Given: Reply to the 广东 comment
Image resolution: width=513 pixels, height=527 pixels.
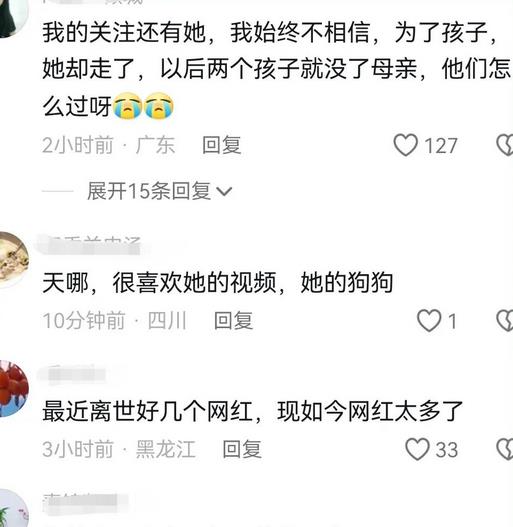Looking at the screenshot, I should [222, 145].
